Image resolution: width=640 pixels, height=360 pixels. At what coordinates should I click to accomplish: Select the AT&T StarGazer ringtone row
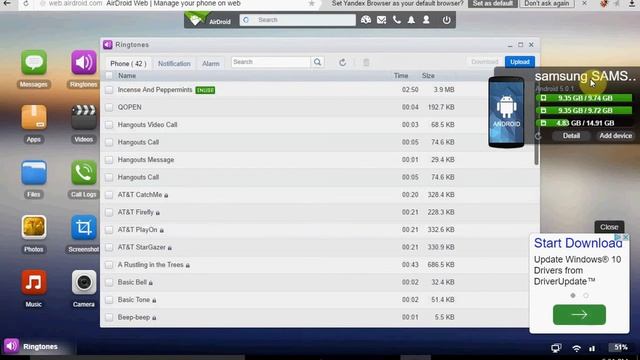(319, 247)
